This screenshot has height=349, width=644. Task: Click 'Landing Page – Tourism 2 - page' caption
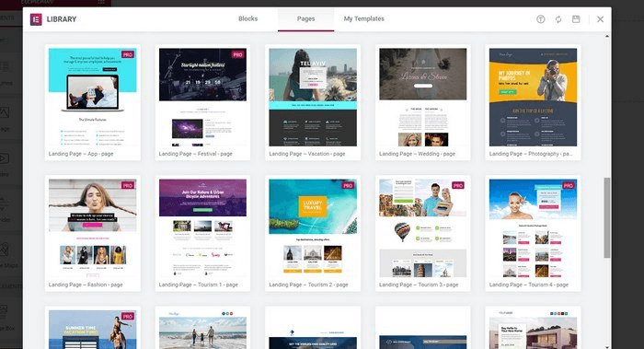coord(308,285)
